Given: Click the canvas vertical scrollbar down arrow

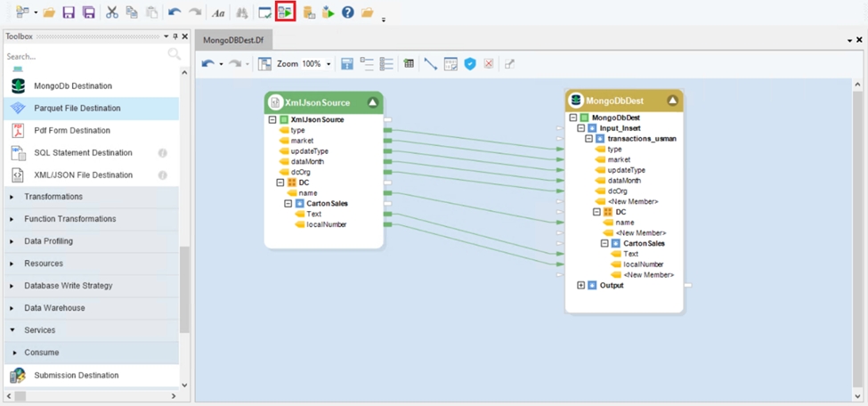Looking at the screenshot, I should coord(858,395).
